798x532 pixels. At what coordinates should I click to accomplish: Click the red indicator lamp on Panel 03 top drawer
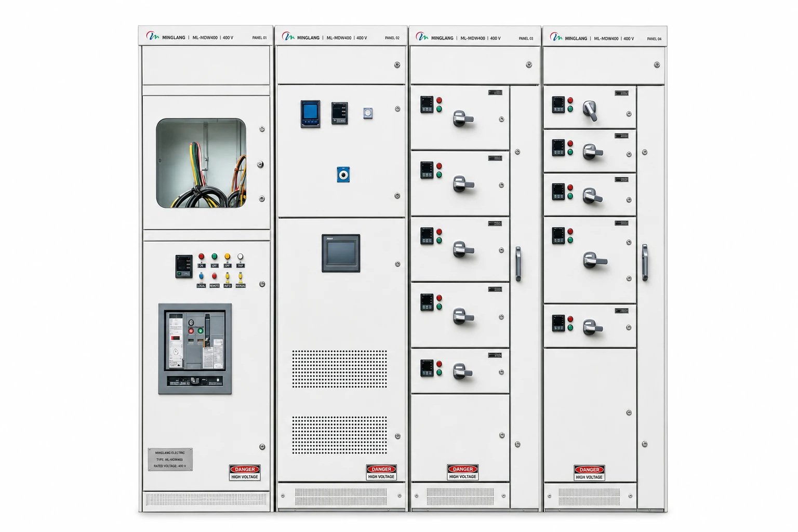click(439, 100)
